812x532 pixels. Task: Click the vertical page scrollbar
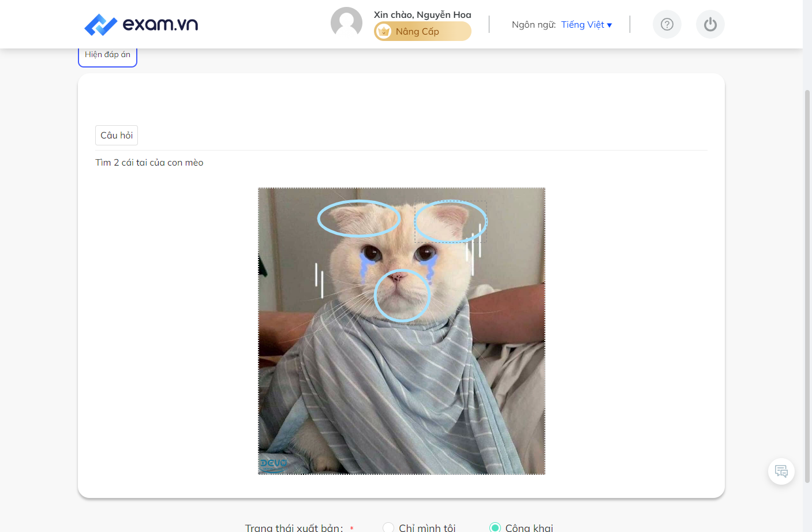coord(807,286)
